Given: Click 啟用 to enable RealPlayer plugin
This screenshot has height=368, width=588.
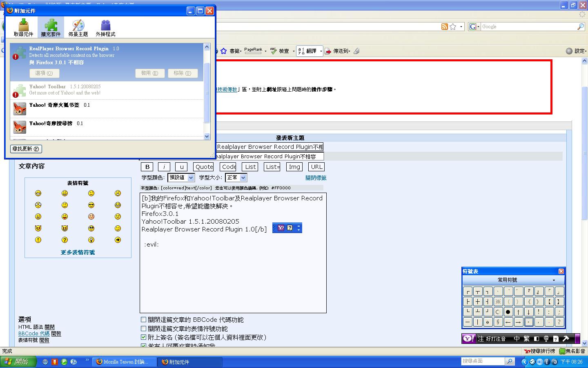Looking at the screenshot, I should (150, 73).
